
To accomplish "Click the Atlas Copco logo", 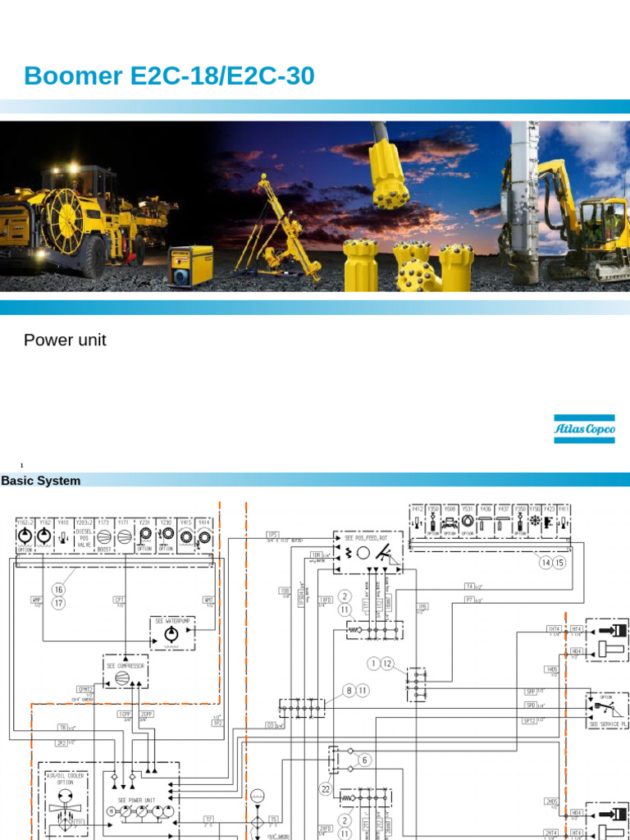I will point(584,428).
